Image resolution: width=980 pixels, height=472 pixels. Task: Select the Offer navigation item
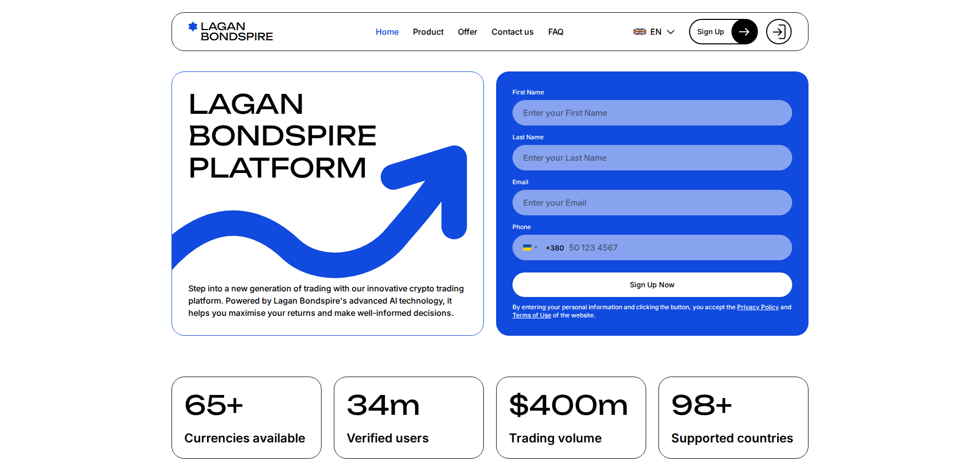[x=467, y=32]
